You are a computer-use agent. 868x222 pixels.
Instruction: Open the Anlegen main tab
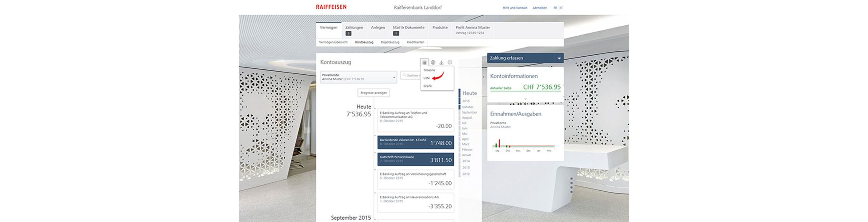coord(378,30)
